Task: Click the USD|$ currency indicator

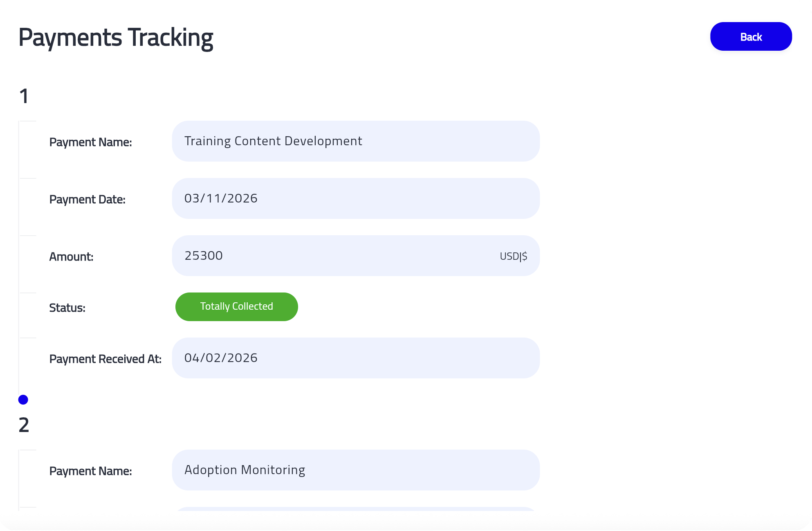Action: click(513, 256)
